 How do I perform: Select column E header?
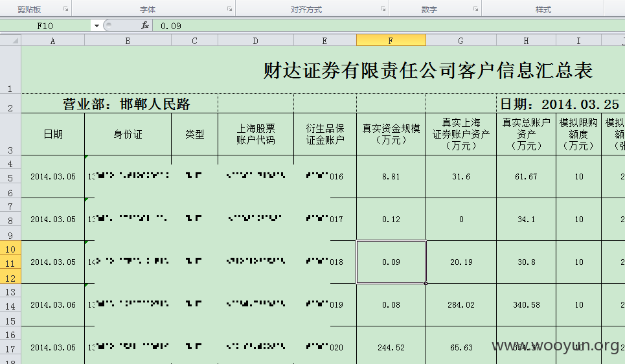[325, 41]
